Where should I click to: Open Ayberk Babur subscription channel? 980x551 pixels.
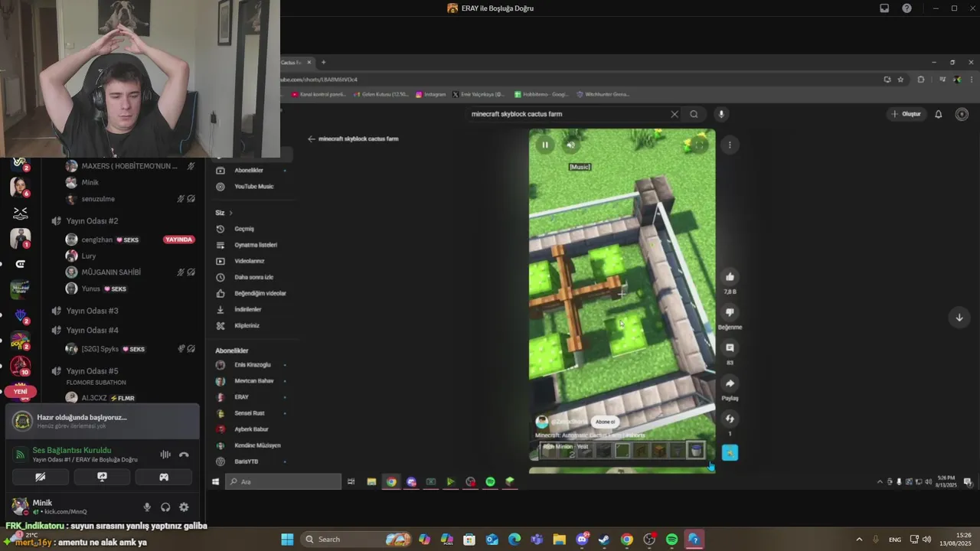click(x=251, y=429)
